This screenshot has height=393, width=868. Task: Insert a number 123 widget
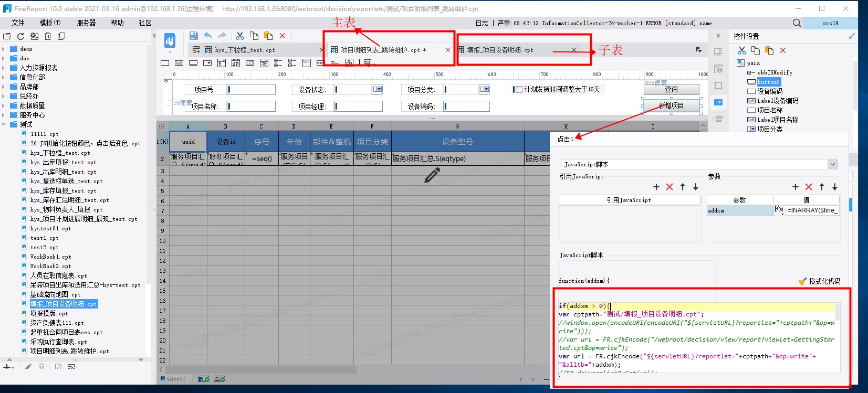[x=250, y=63]
